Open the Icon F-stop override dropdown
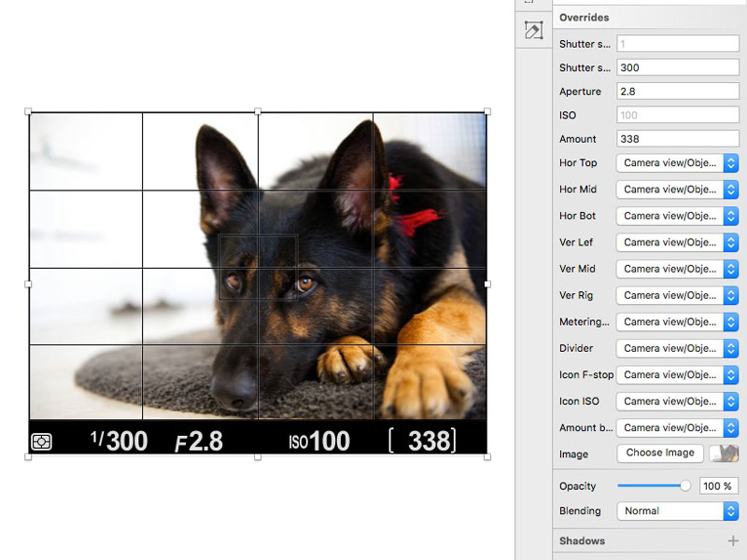Viewport: 747px width, 560px height. (676, 374)
